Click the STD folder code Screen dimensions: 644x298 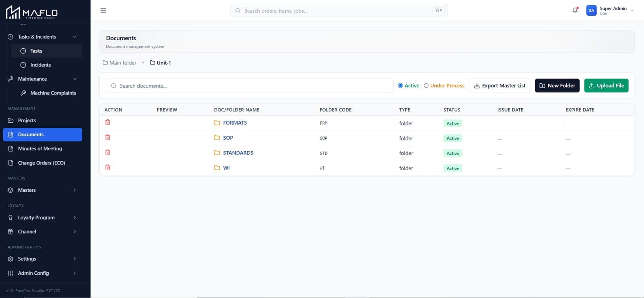tap(324, 153)
